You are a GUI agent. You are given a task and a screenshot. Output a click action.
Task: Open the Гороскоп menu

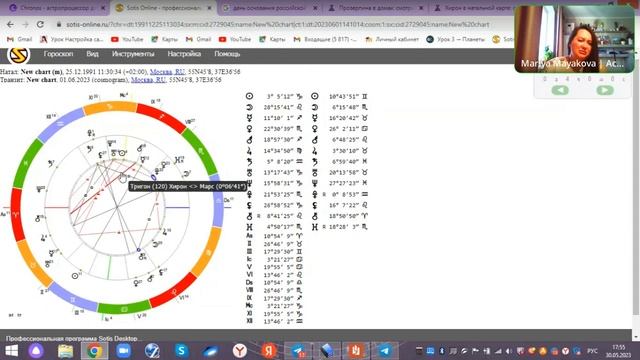58,54
